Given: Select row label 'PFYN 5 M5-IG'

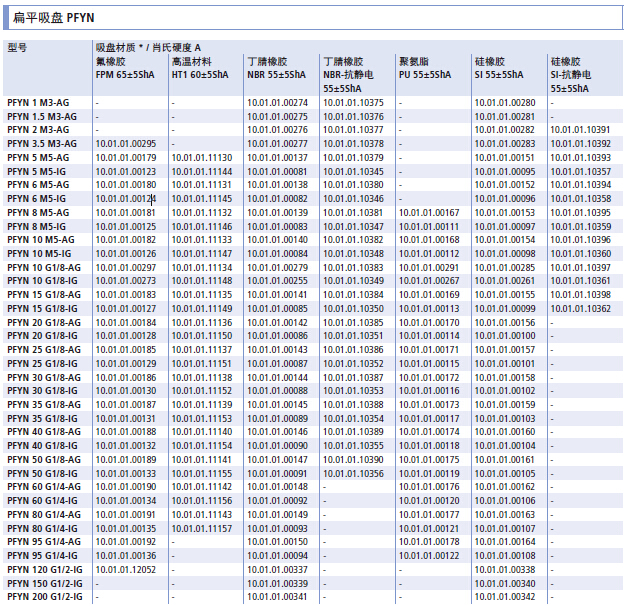Looking at the screenshot, I should [36, 171].
